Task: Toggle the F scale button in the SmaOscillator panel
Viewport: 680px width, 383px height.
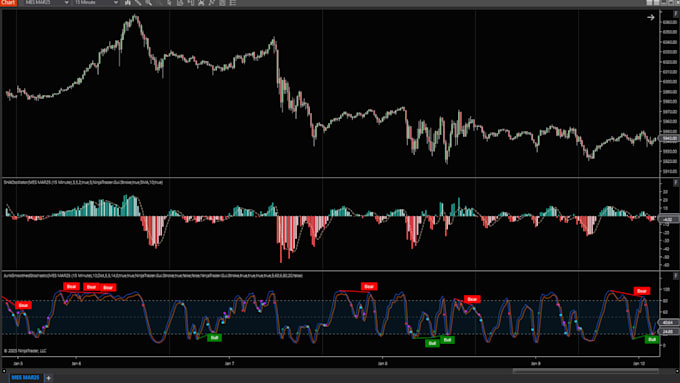Action: 675,183
